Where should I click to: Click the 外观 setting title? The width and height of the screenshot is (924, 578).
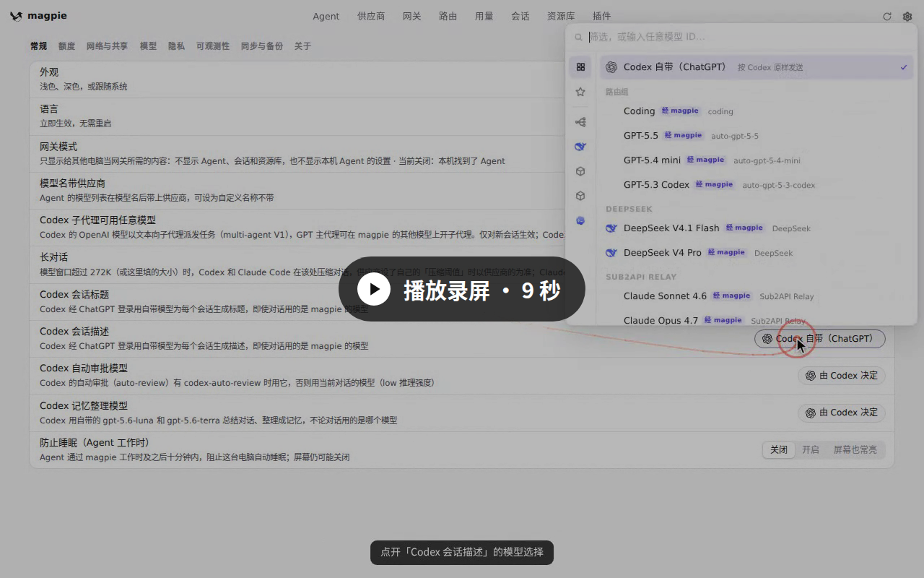click(49, 72)
